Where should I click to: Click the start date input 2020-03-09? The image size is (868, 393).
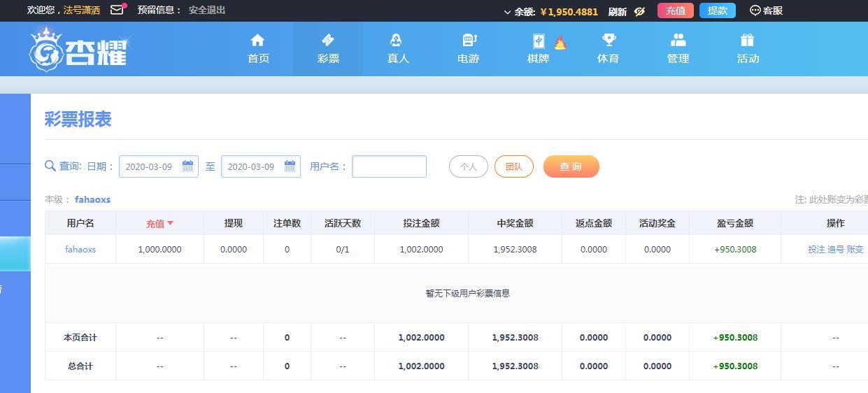159,166
